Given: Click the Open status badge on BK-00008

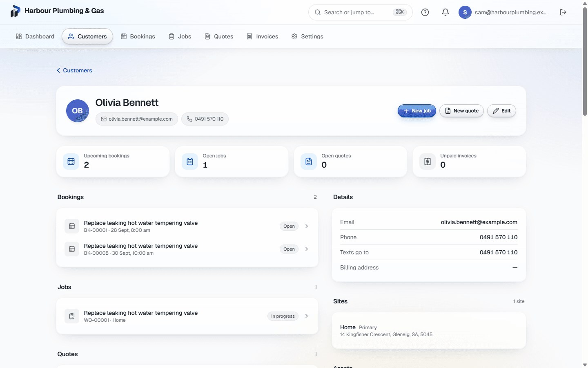Looking at the screenshot, I should [289, 249].
